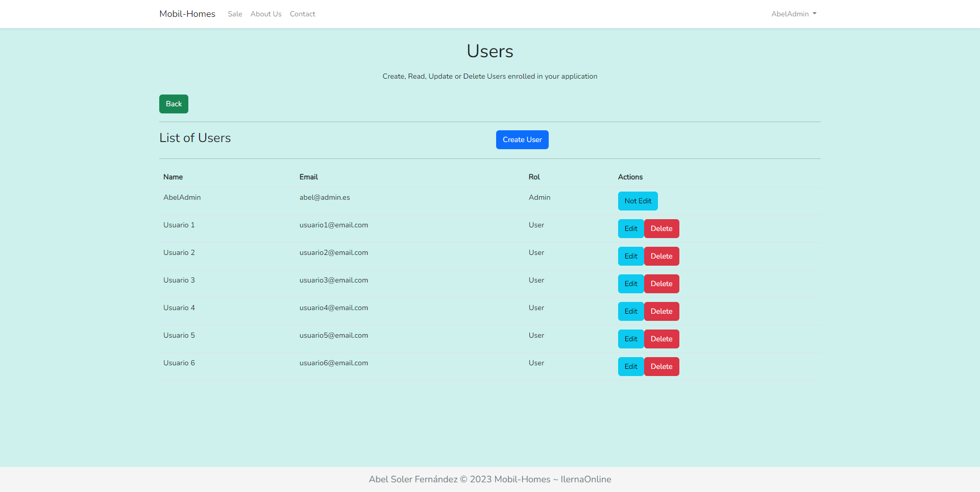Viewport: 980px width, 492px height.
Task: Edit the Usuario 2 account
Action: [x=631, y=256]
